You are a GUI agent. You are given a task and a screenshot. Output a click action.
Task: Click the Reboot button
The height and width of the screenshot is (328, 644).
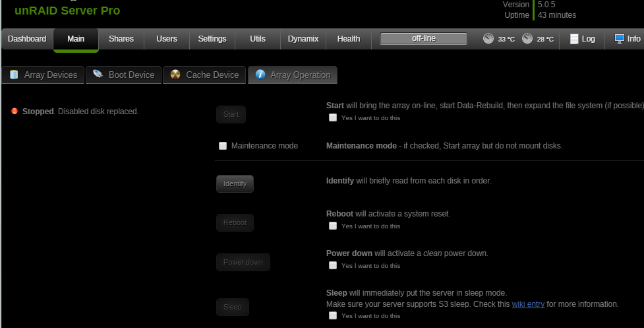(x=235, y=222)
